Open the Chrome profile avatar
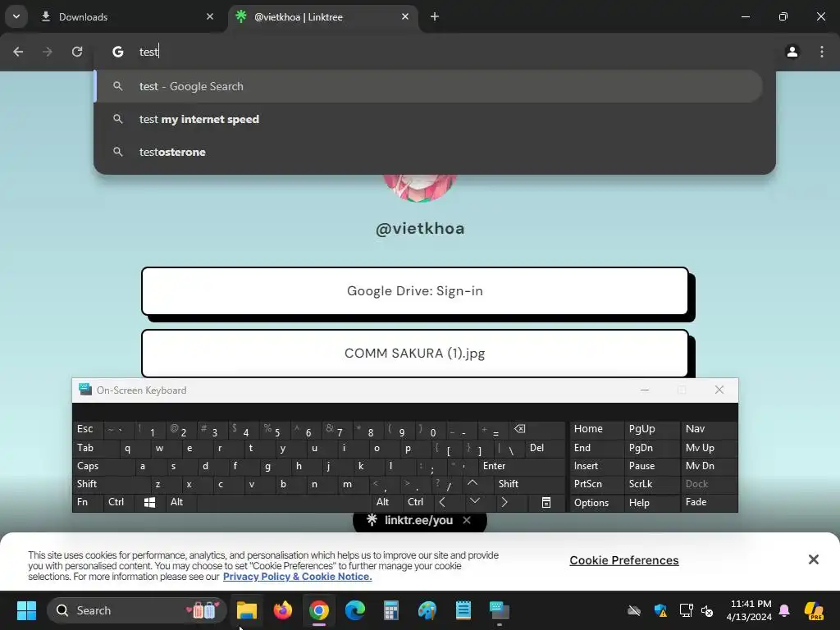This screenshot has width=840, height=630. pyautogui.click(x=792, y=52)
